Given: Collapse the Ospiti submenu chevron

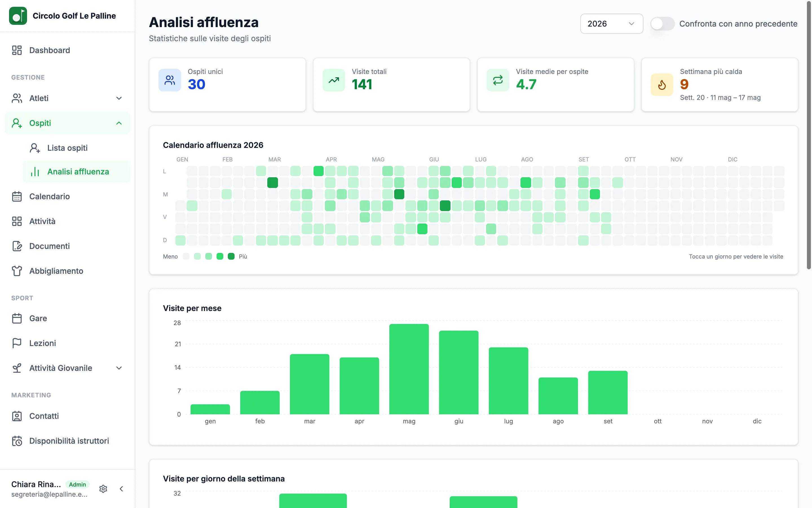Looking at the screenshot, I should 119,123.
